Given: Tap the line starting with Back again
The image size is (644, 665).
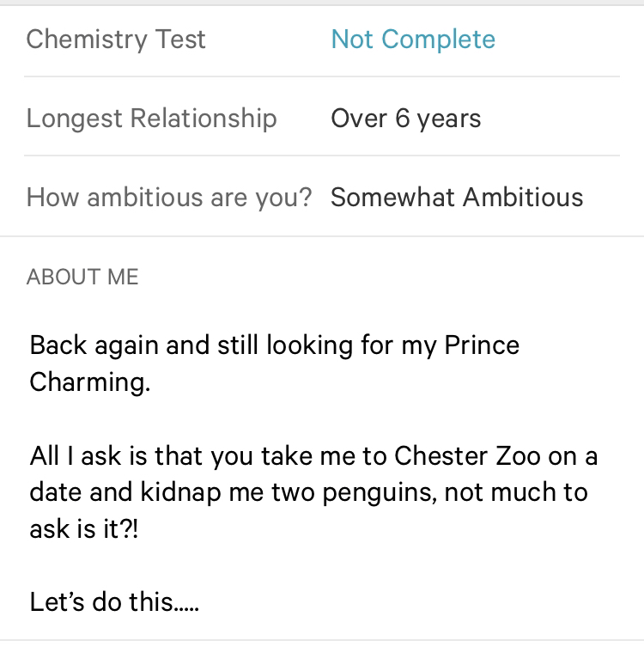Looking at the screenshot, I should (x=274, y=345).
